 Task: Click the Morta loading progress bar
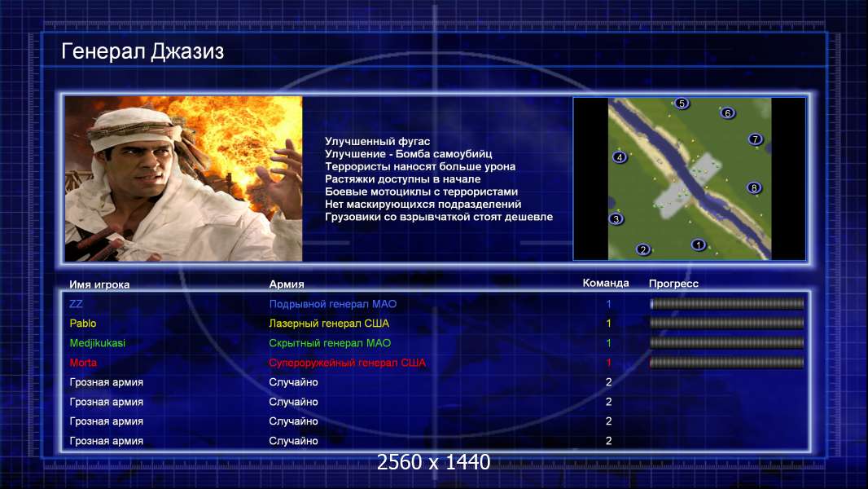pos(727,363)
